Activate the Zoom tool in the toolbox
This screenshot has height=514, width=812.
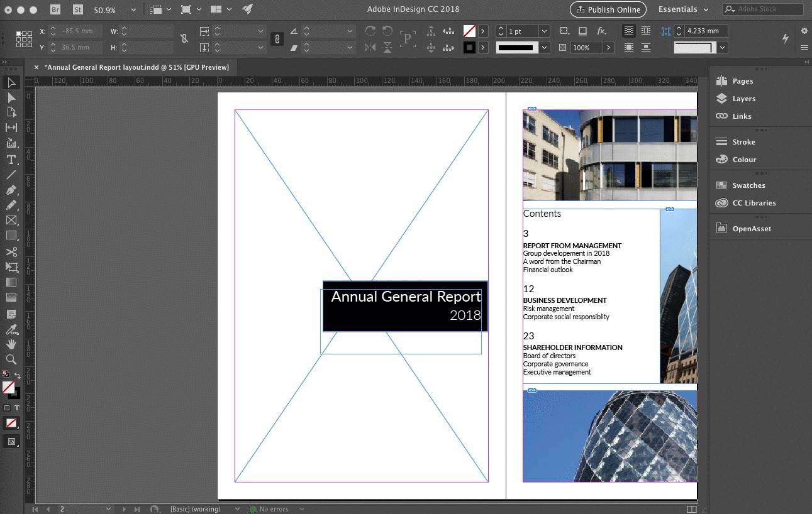11,359
